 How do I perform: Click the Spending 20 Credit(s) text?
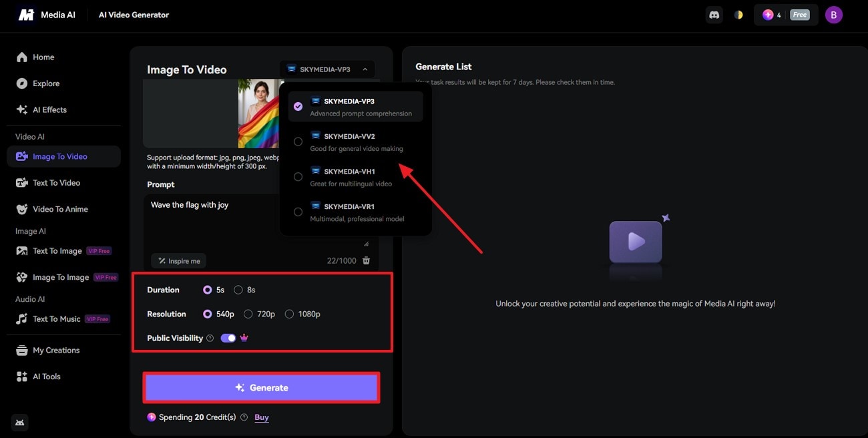point(198,417)
